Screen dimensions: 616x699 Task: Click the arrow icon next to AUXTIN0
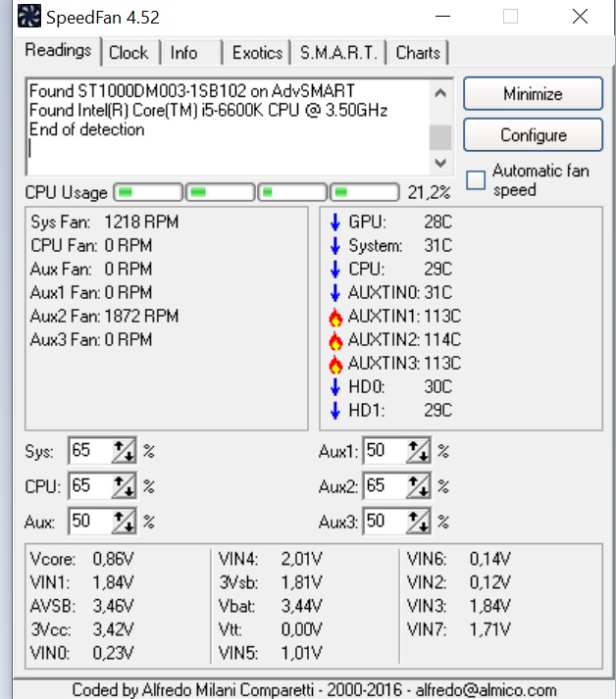click(335, 292)
